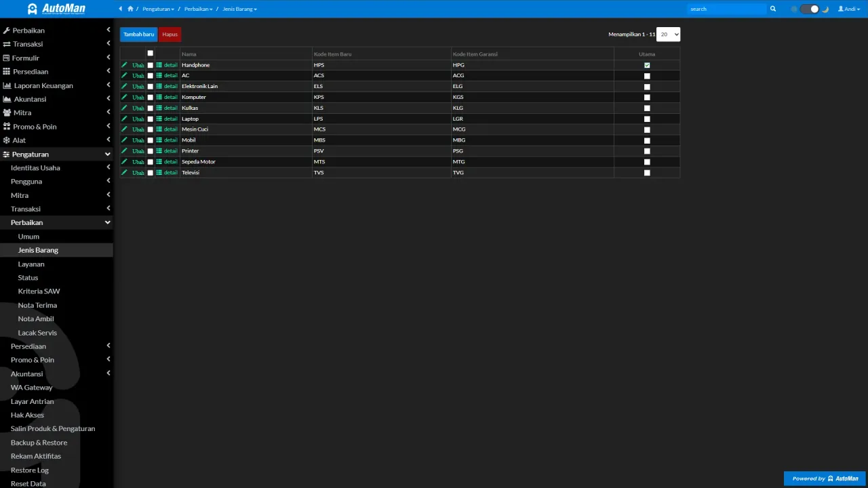Expand the Transaksi submenu under Pengaturan
Viewport: 868px width, 488px height.
point(56,209)
